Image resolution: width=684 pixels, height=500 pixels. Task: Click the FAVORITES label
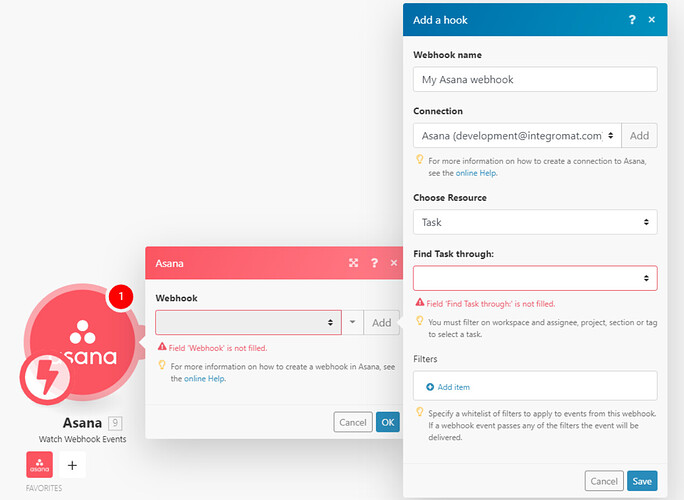click(x=44, y=488)
